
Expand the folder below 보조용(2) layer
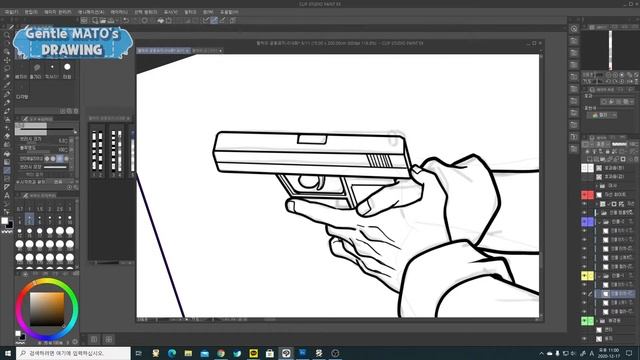point(597,186)
